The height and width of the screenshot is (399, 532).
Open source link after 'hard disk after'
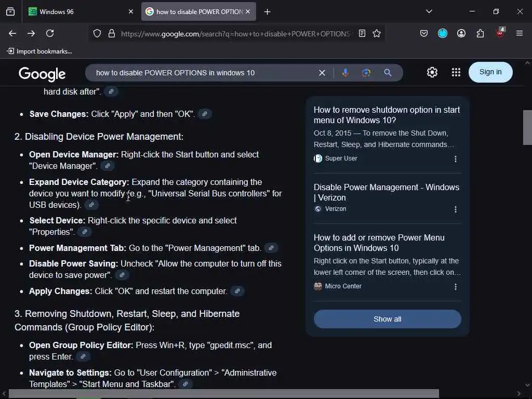click(111, 91)
